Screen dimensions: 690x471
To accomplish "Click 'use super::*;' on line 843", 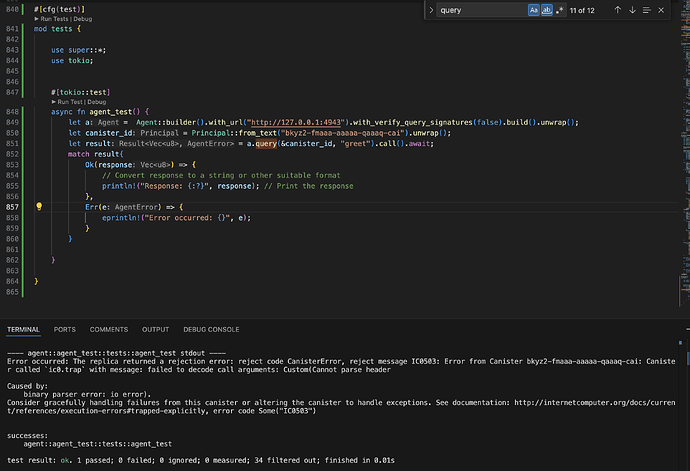I will [78, 50].
